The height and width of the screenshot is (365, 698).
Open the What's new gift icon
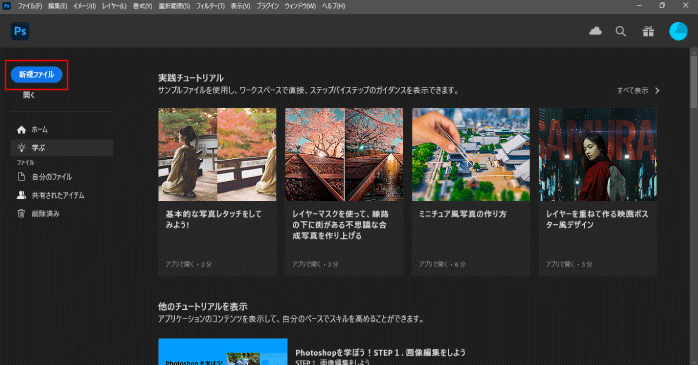648,31
